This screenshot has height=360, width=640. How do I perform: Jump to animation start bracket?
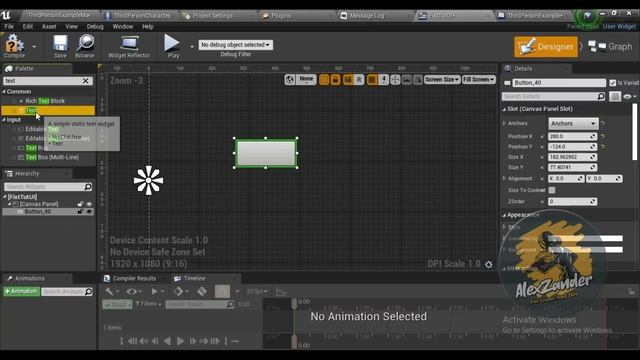click(x=122, y=341)
